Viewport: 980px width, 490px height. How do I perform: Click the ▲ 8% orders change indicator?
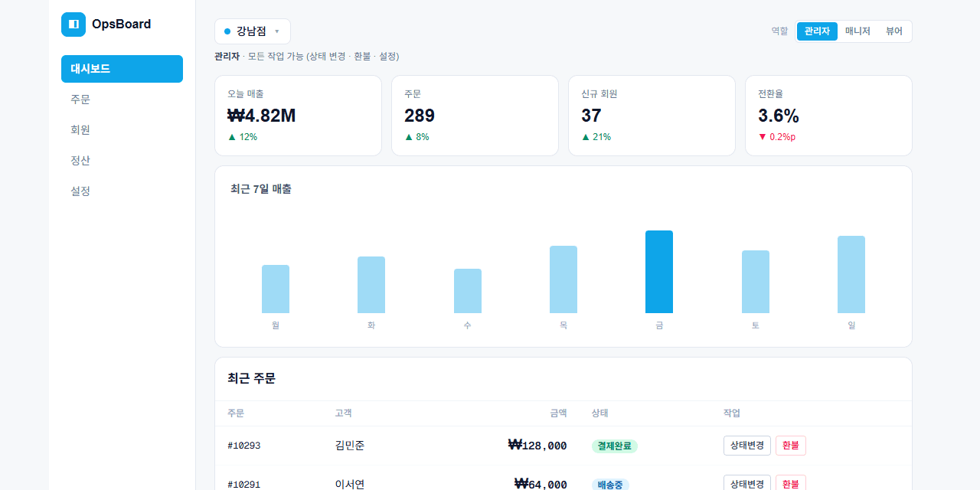(x=416, y=137)
